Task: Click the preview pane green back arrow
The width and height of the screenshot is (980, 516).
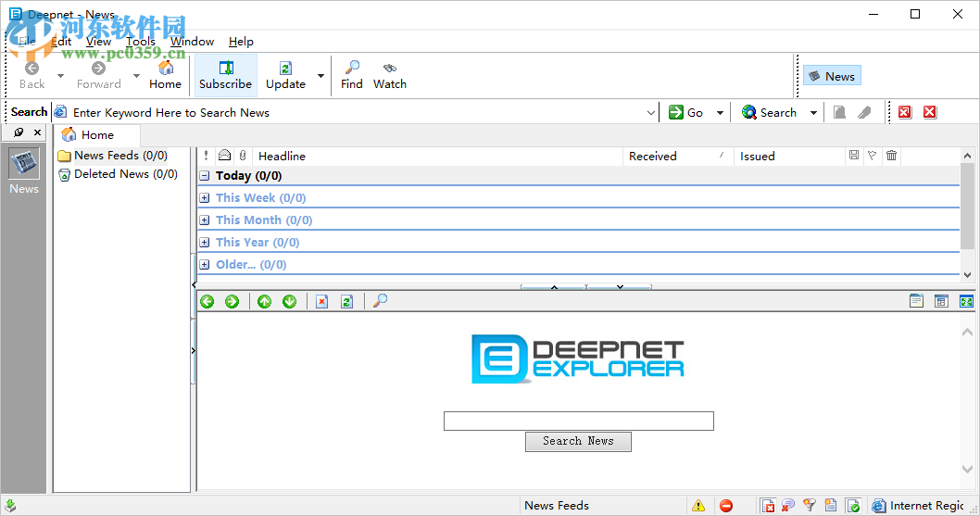Action: [x=207, y=301]
